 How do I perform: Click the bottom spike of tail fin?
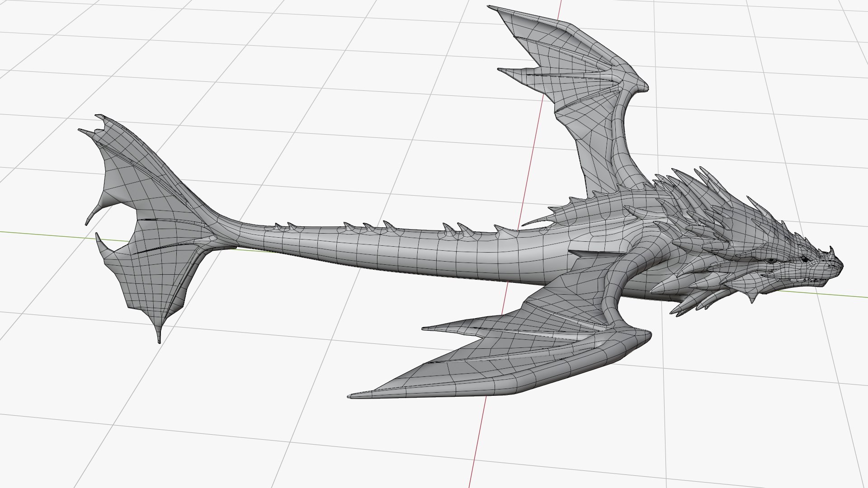point(158,333)
